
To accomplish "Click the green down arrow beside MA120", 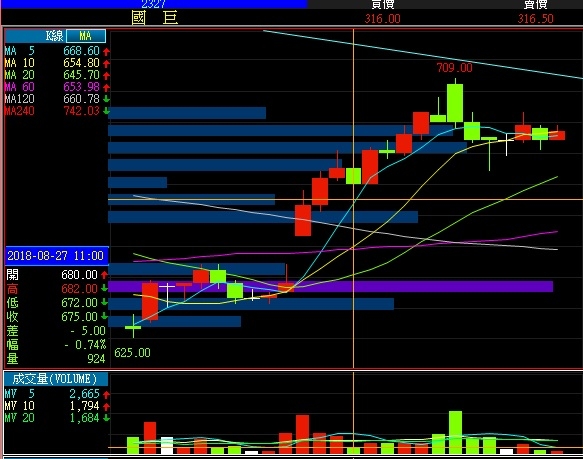I will pyautogui.click(x=106, y=99).
